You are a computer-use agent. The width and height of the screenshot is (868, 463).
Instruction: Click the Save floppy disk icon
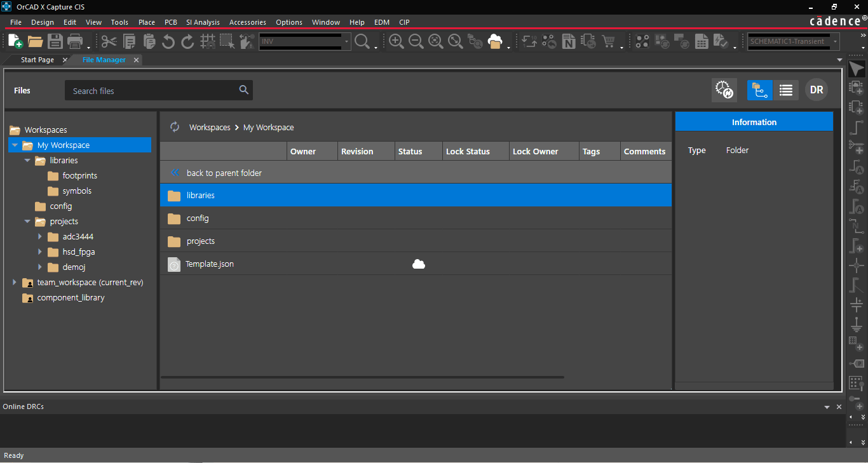[x=55, y=41]
